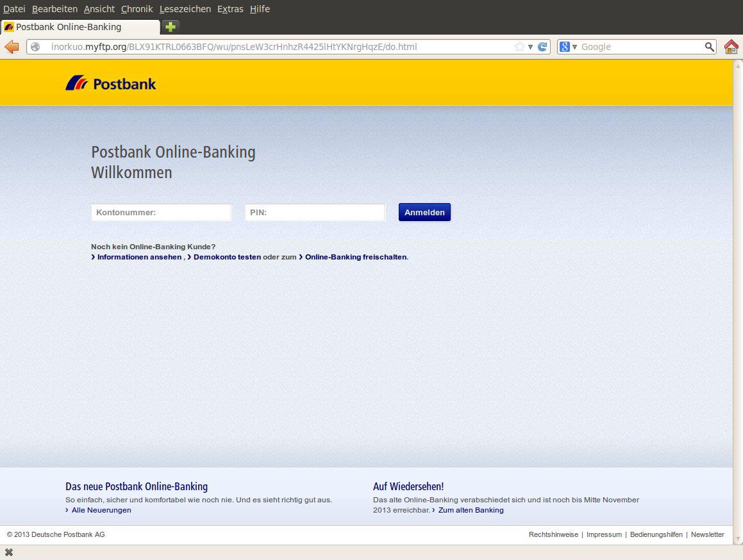Open the Extras menu

(230, 9)
